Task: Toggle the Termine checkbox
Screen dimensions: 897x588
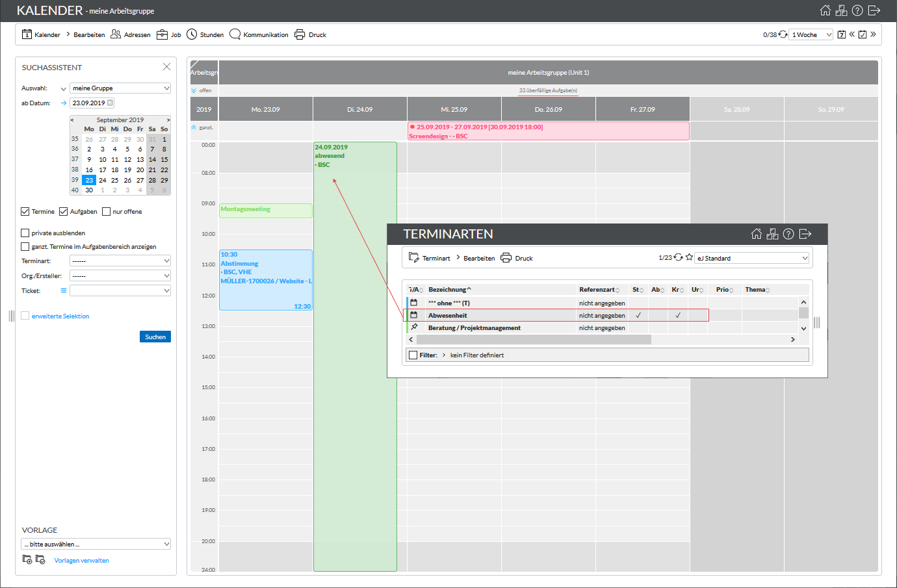Action: pos(25,211)
